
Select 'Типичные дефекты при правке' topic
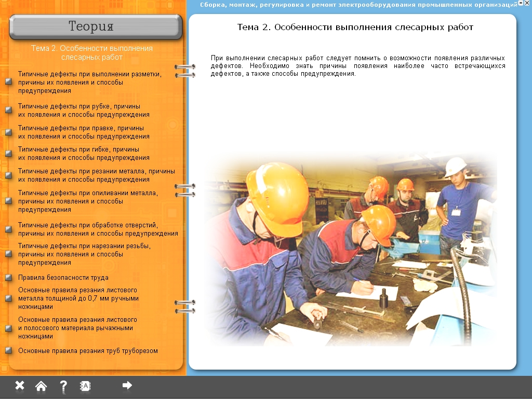tap(83, 132)
